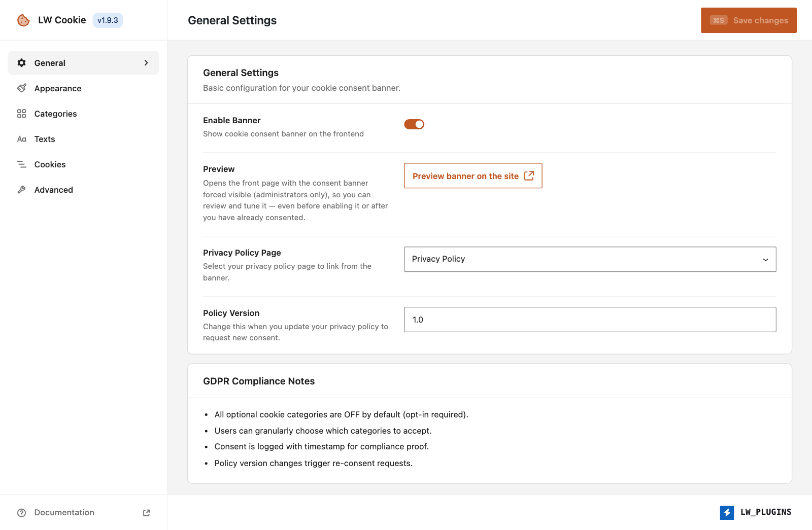Open the Privacy Policy Page dropdown

[x=590, y=259]
